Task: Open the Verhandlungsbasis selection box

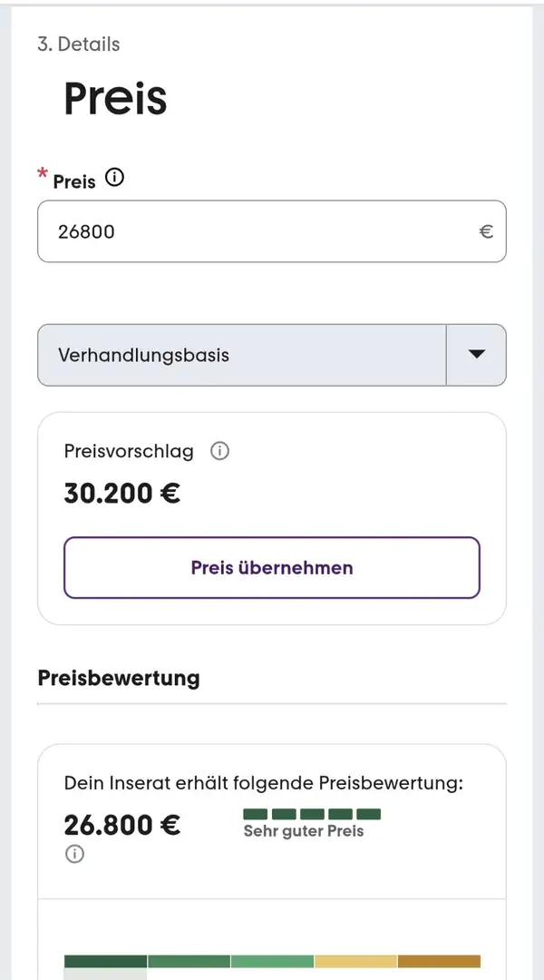Action: 241,355
